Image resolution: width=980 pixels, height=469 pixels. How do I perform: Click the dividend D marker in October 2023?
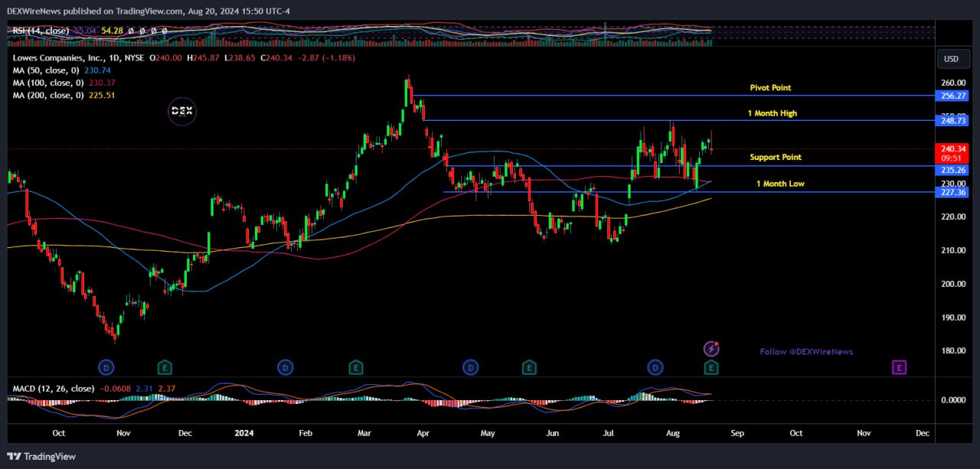tap(106, 368)
